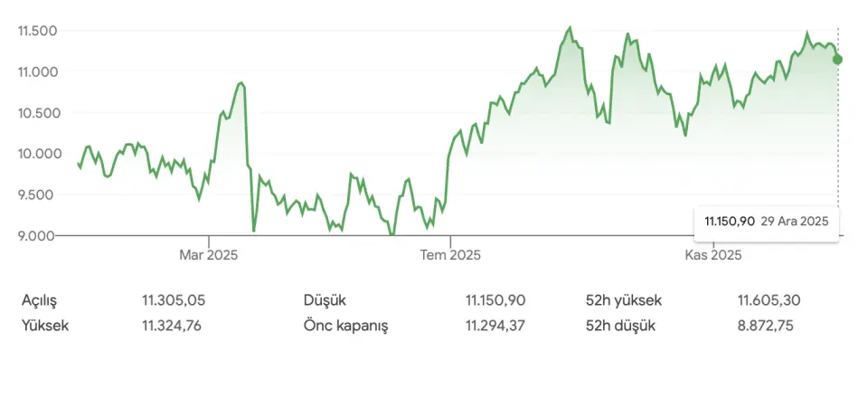Screen dimensions: 868x418
Task: Click the 11.500 y-axis label
Action: 37,31
